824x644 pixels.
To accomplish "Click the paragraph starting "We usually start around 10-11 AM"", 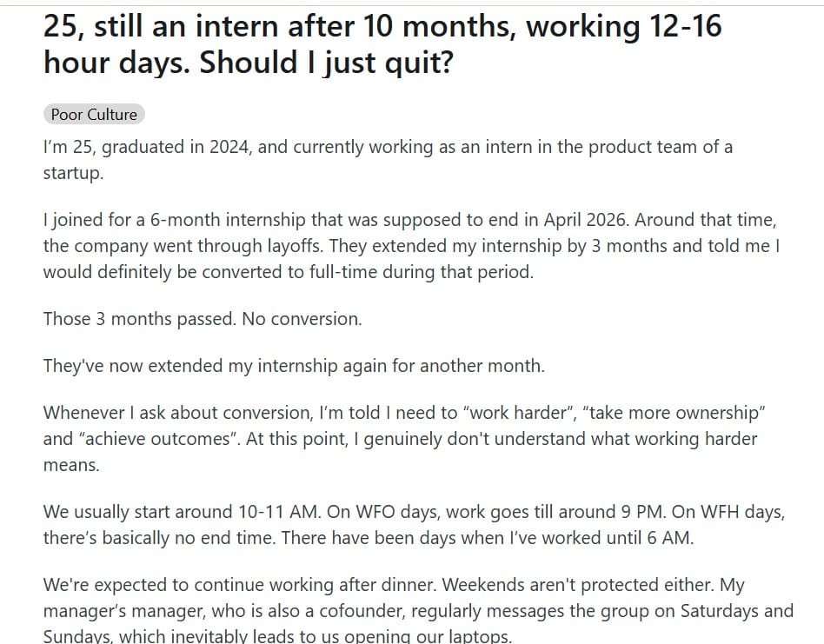I will (x=414, y=525).
